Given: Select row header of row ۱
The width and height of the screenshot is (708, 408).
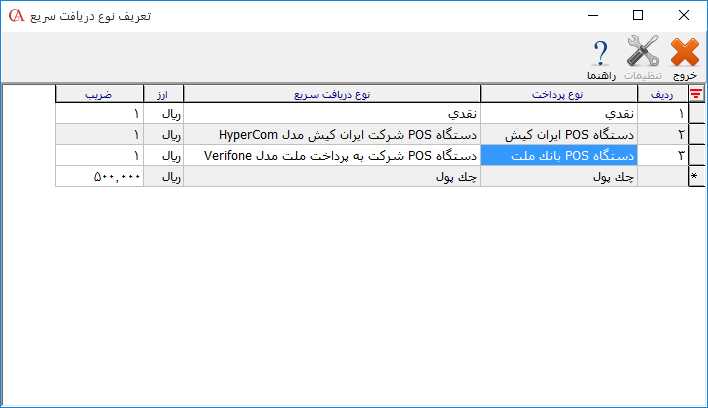Looking at the screenshot, I should coord(696,114).
